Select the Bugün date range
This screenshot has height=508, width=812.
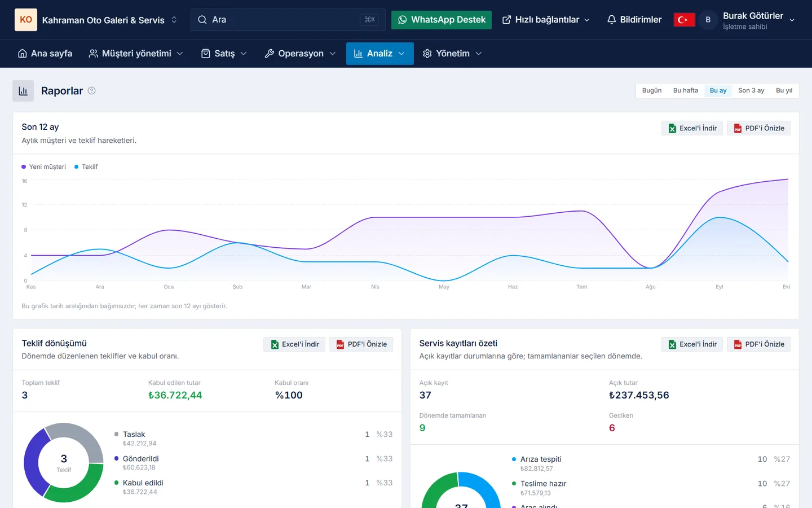pyautogui.click(x=652, y=91)
